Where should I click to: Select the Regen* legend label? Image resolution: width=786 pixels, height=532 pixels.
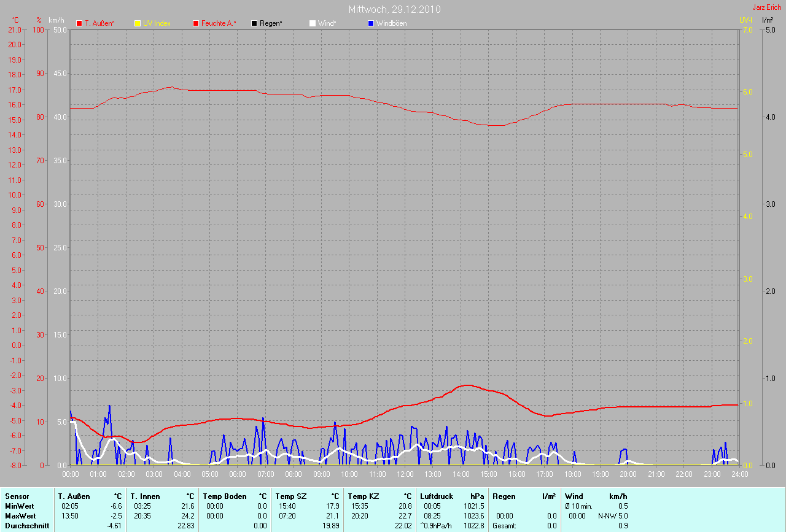pos(271,23)
